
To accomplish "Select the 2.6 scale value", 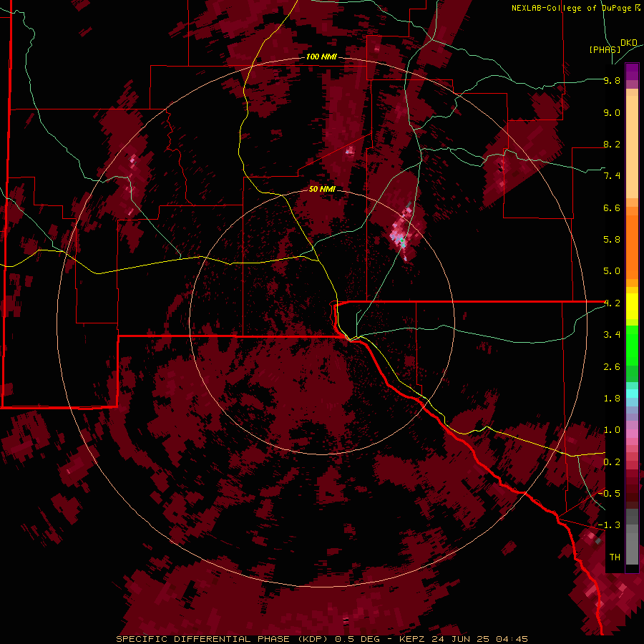I will tap(612, 367).
